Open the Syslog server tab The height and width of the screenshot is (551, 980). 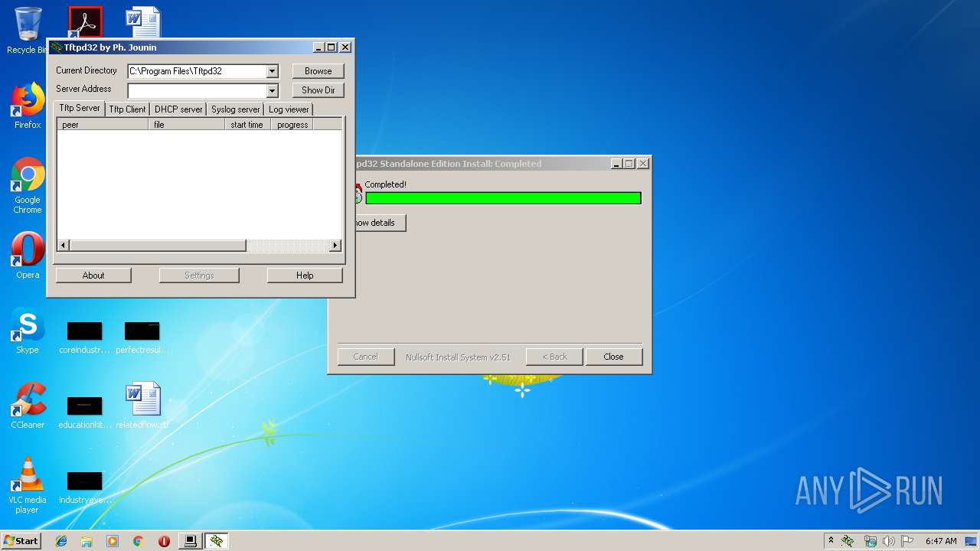coord(236,109)
